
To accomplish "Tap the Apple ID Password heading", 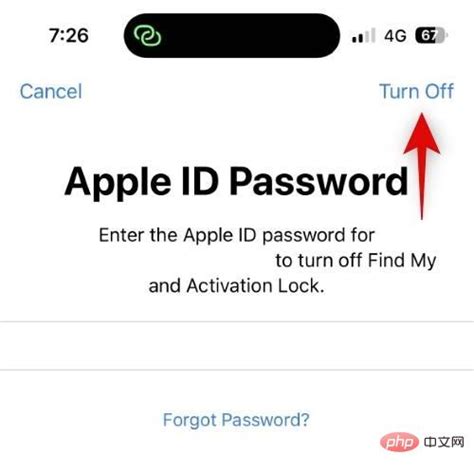I will click(x=236, y=182).
